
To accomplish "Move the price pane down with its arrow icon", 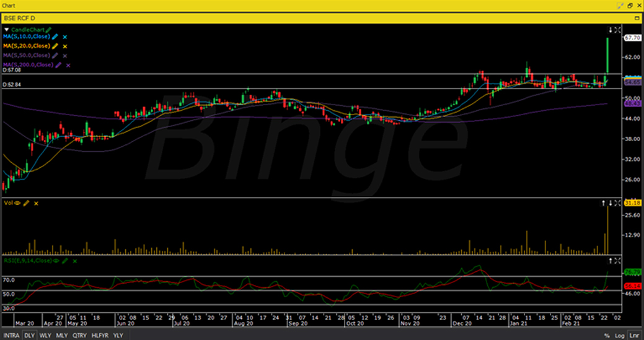I will (x=611, y=30).
